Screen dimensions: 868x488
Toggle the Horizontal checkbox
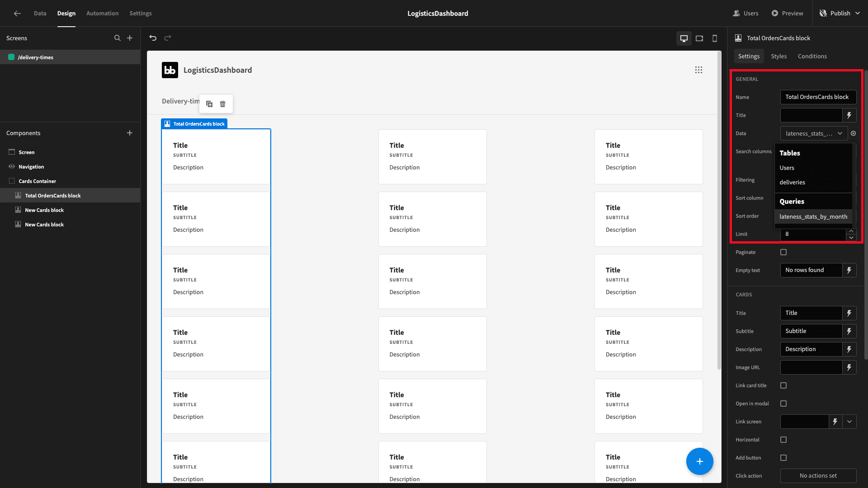point(783,440)
